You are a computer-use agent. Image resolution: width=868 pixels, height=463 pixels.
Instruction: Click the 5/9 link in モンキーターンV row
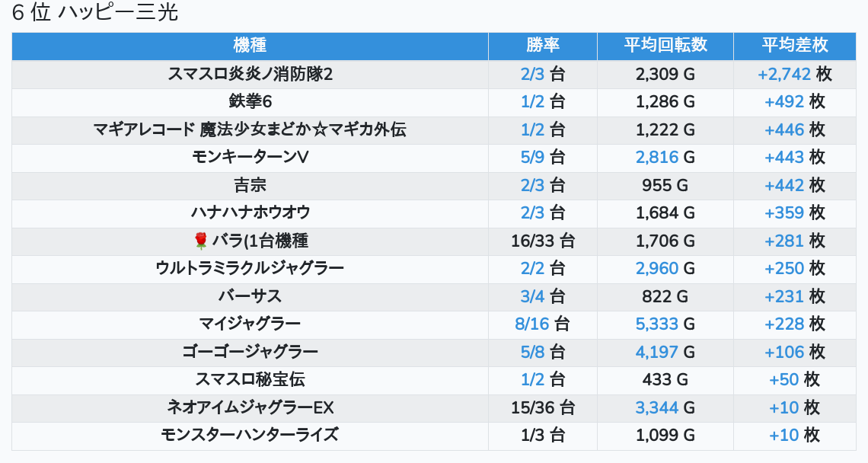coord(533,158)
